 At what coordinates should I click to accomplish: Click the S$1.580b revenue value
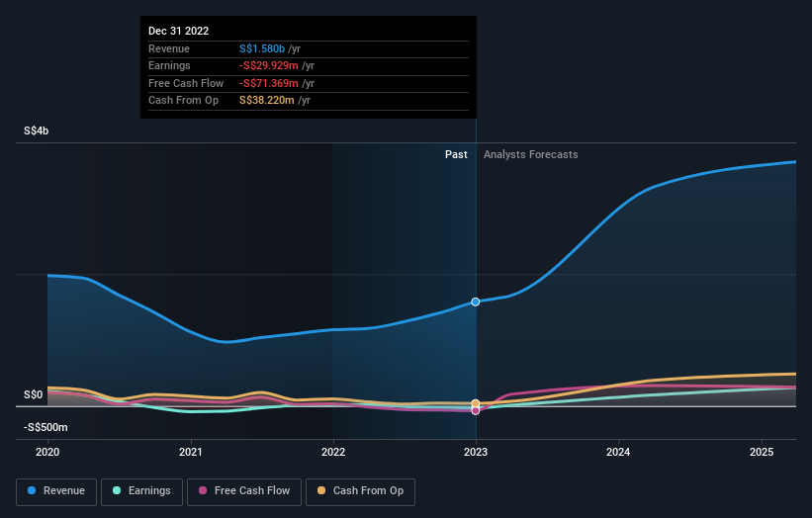(x=262, y=48)
